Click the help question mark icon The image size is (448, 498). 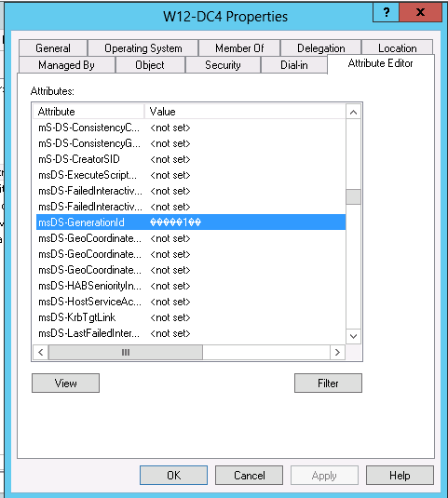(386, 13)
